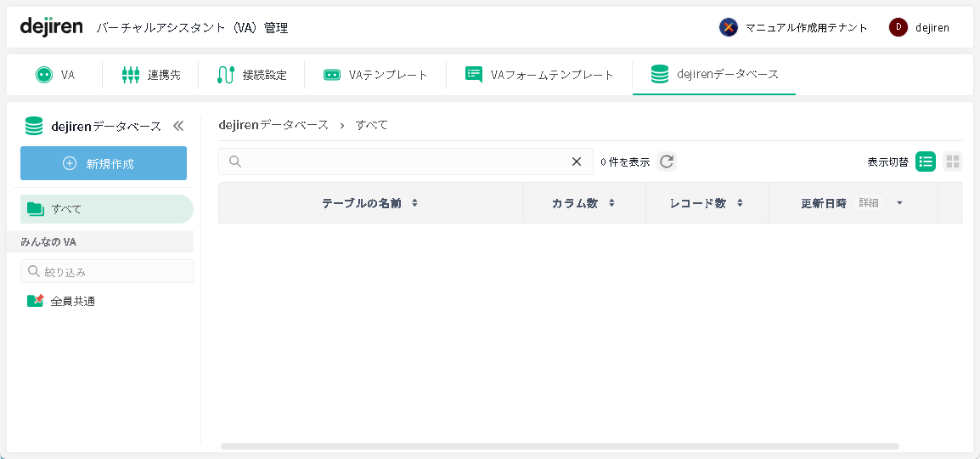Select the VAフォームテンプレート tab

pos(539,75)
